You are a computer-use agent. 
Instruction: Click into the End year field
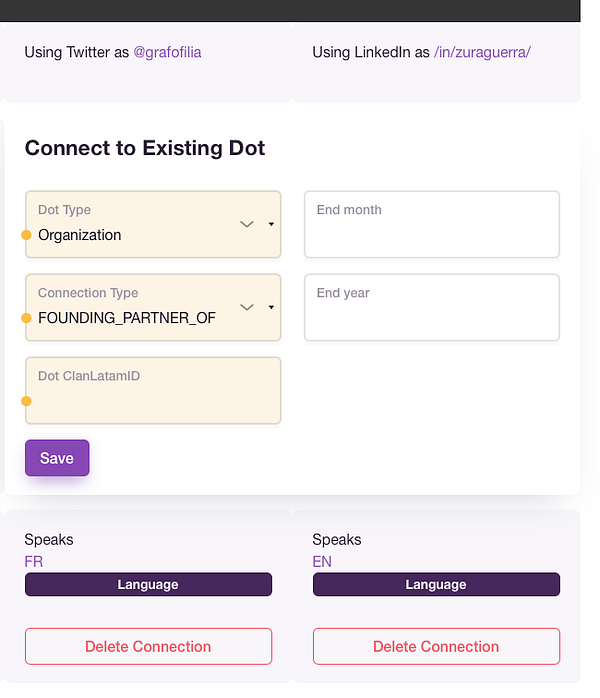[x=431, y=315]
